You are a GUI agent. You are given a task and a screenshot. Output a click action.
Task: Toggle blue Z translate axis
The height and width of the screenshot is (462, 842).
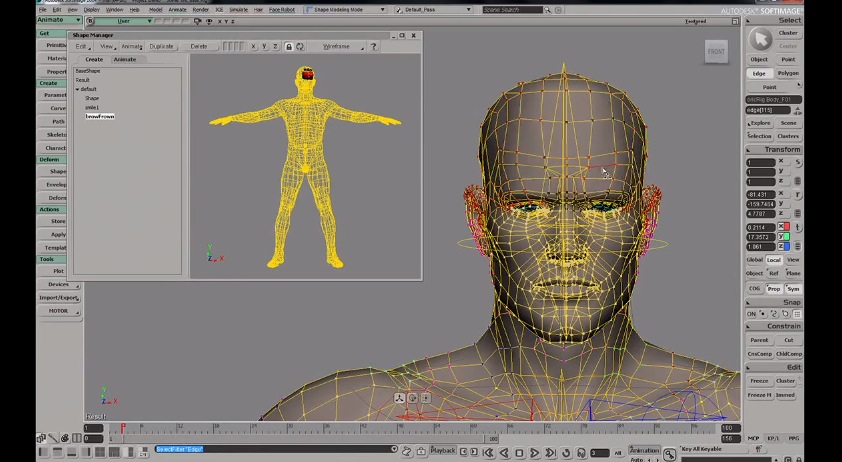click(x=784, y=247)
